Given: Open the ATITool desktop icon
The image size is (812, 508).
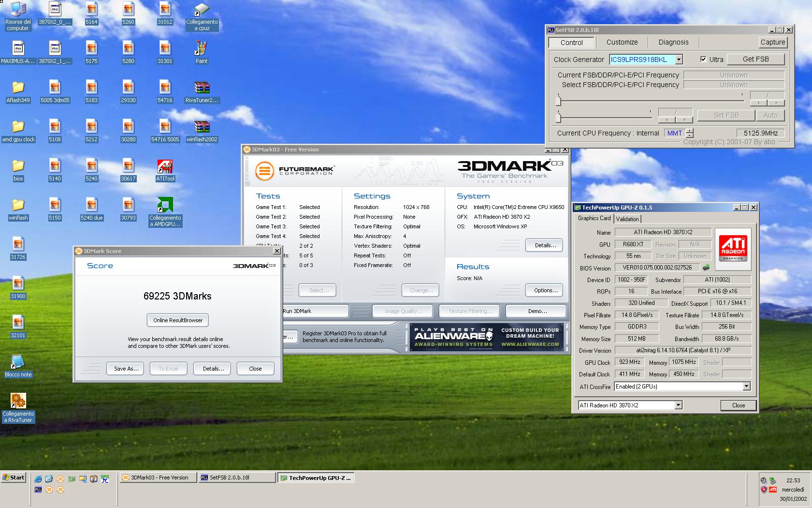Looking at the screenshot, I should (x=165, y=170).
